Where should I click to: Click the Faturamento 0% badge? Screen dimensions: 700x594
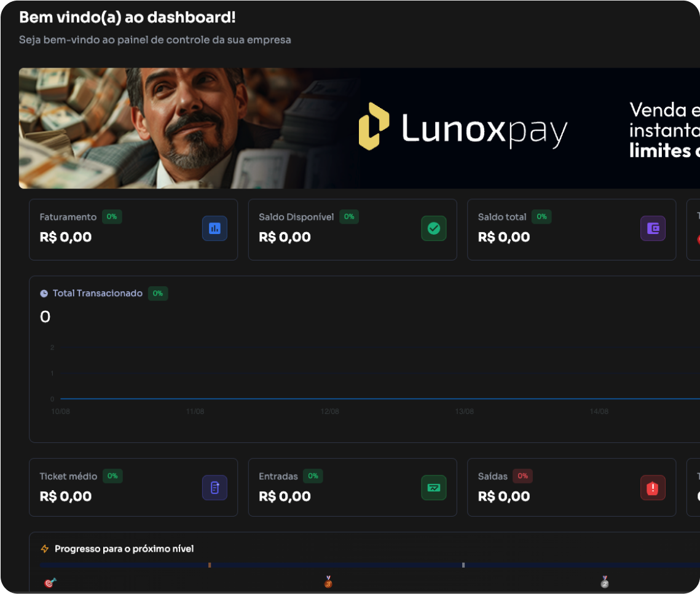[112, 217]
